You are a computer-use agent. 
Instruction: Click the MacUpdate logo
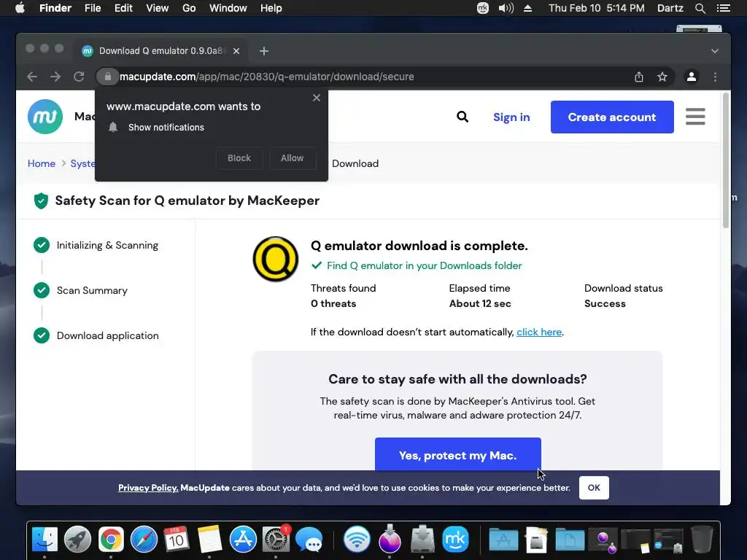pyautogui.click(x=45, y=117)
